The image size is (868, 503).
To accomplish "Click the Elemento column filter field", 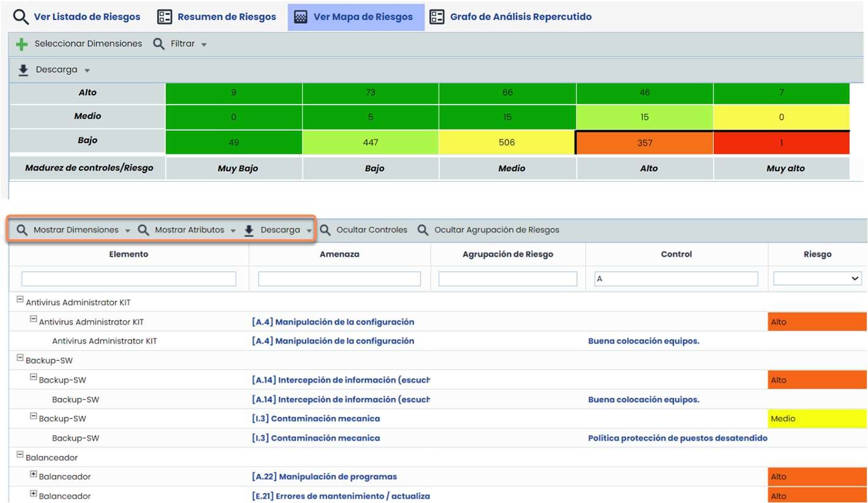I will [128, 279].
